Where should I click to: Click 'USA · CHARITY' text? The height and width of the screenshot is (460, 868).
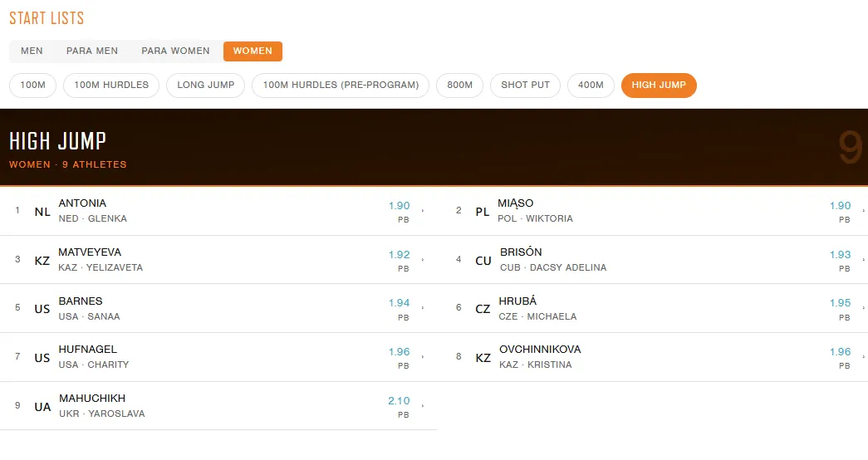click(x=94, y=365)
